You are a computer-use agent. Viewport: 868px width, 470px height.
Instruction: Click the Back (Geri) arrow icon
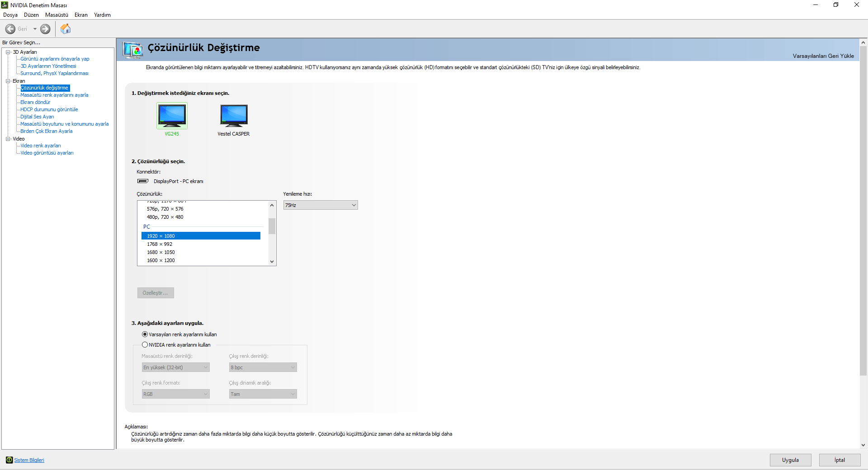click(x=10, y=29)
